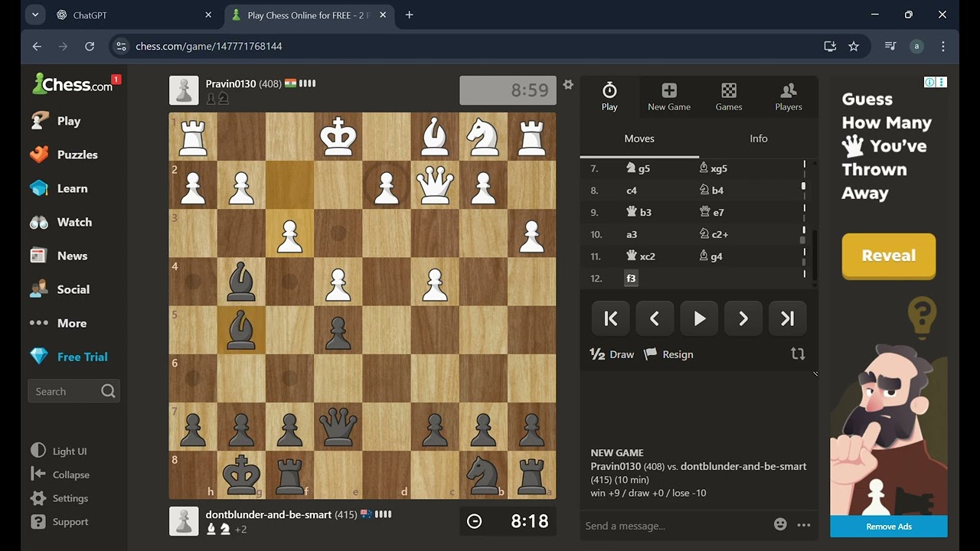980x551 pixels.
Task: Open the board settings gear icon
Action: [x=568, y=84]
